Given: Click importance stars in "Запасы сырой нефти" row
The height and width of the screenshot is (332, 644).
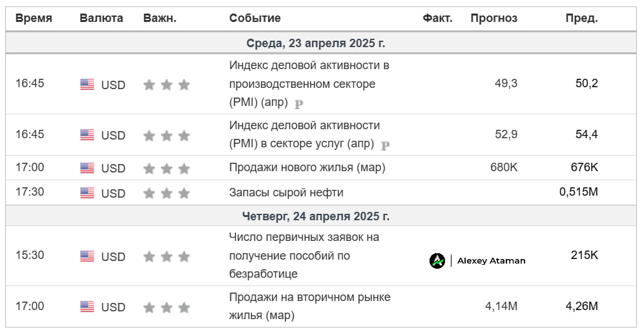Looking at the screenshot, I should [167, 193].
